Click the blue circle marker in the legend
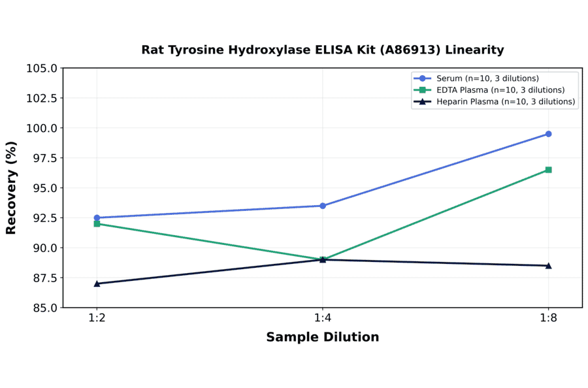 click(422, 78)
